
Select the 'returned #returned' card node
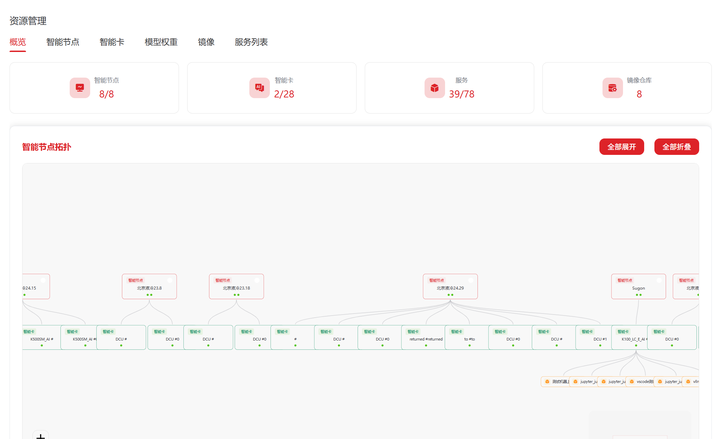point(425,338)
